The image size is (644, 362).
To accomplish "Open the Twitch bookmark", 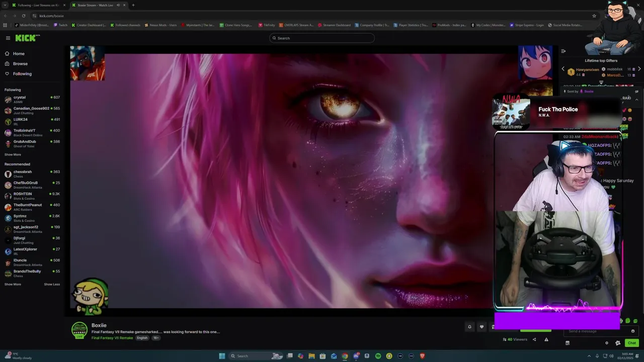I will [x=60, y=25].
